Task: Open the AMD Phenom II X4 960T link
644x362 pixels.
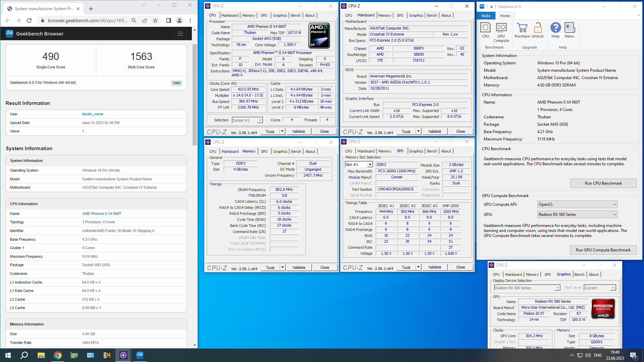Action: pyautogui.click(x=102, y=214)
